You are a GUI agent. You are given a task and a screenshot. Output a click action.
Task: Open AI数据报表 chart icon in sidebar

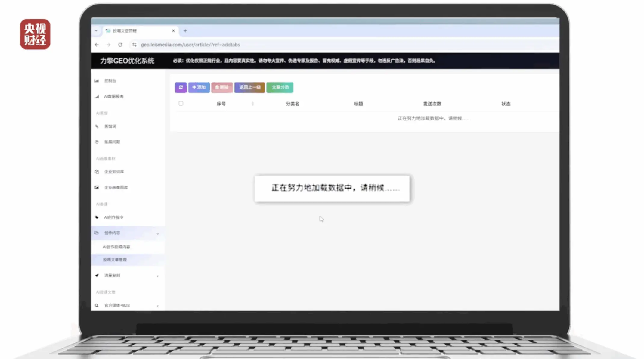tap(97, 96)
